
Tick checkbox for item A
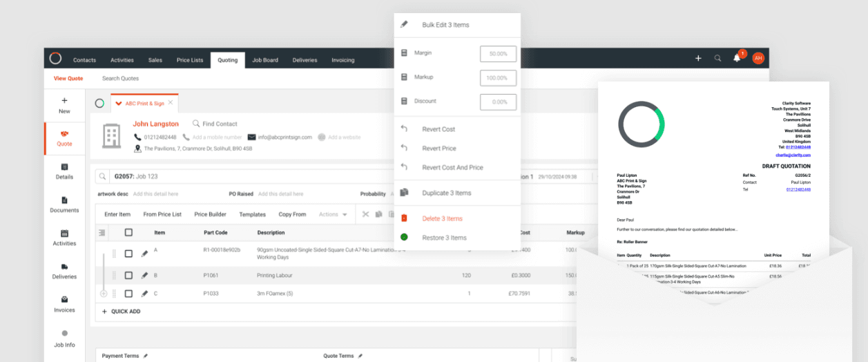click(x=128, y=254)
